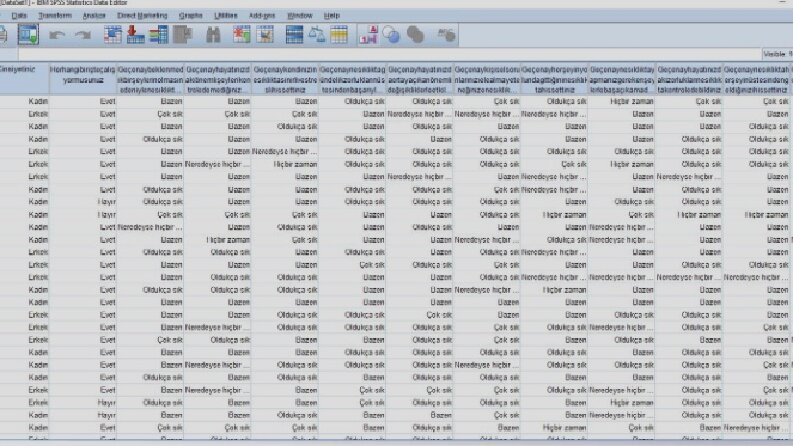Open the Select cases icon
Viewport: 793px width, 446px height.
click(339, 34)
